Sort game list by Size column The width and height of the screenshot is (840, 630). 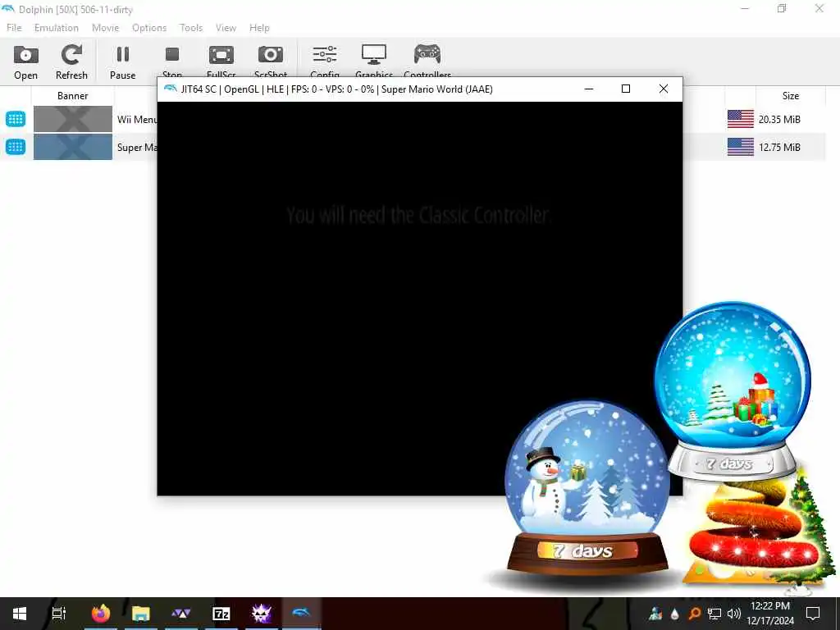(x=790, y=96)
